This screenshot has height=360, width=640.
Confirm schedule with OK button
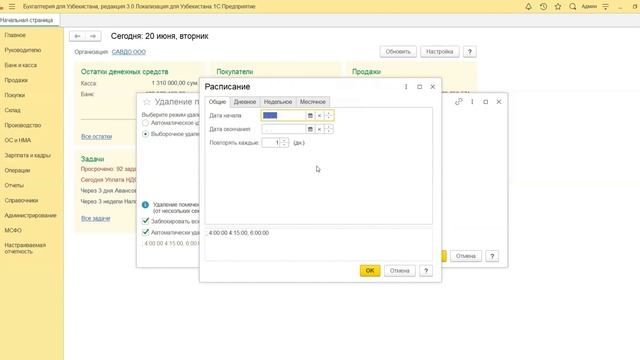point(370,271)
